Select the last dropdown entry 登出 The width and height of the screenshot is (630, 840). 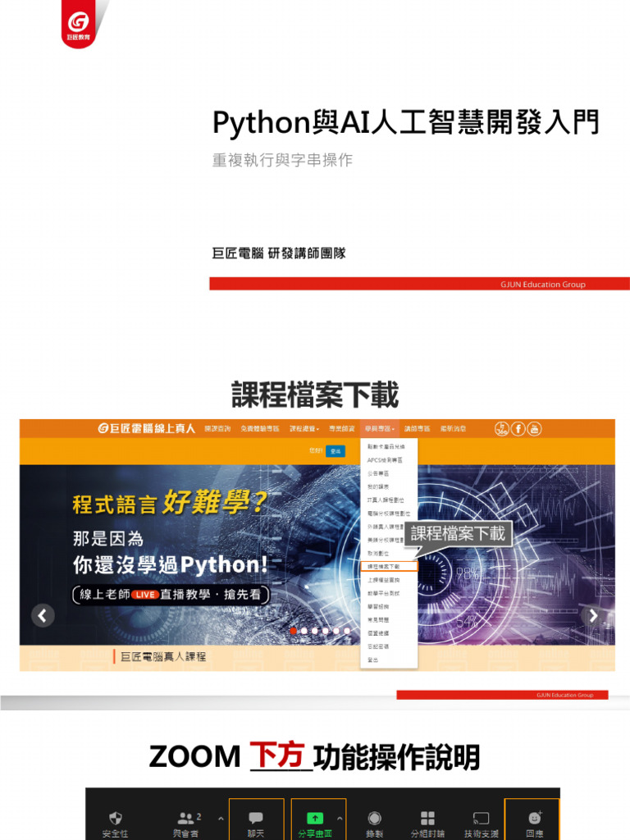(373, 660)
